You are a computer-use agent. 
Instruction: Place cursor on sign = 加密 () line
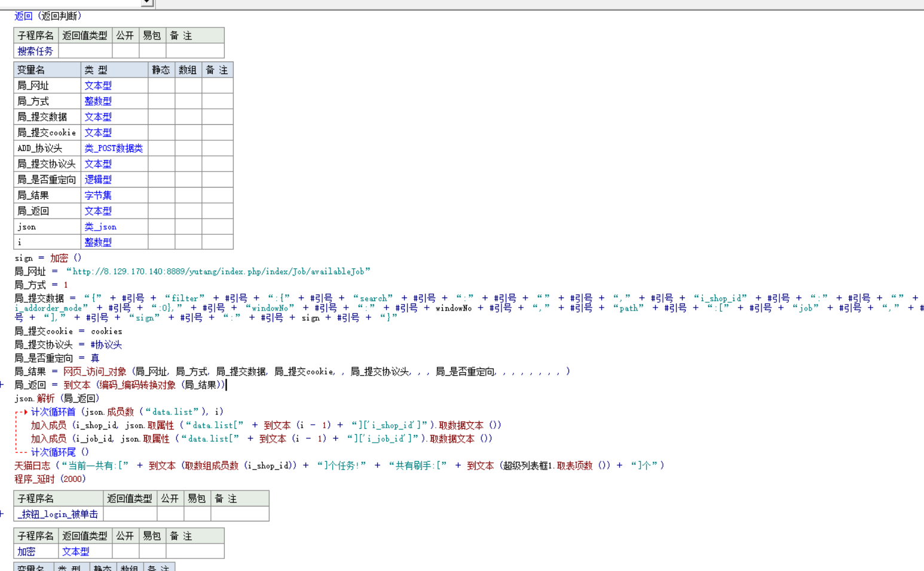tap(48, 258)
